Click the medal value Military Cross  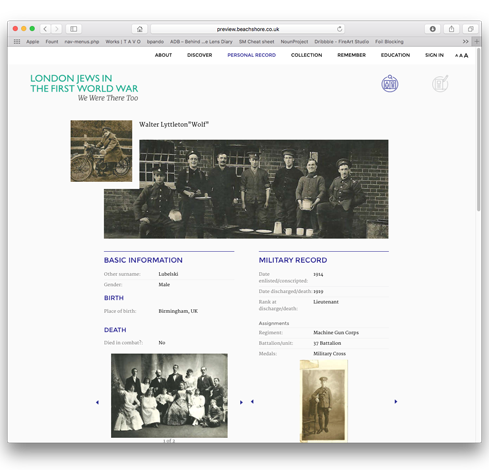click(x=330, y=354)
